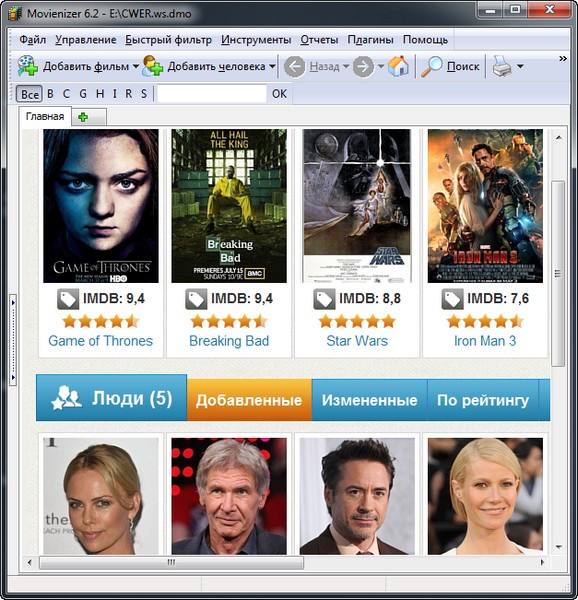Open the forward history dropdown arrow

click(x=381, y=67)
